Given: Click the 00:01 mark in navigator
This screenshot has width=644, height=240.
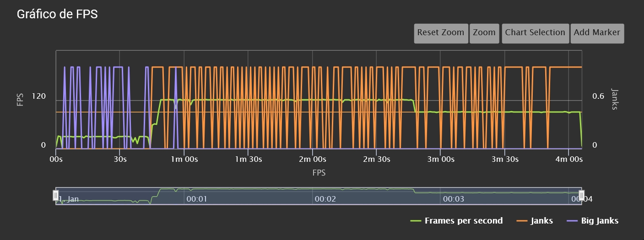Looking at the screenshot, I should tap(197, 199).
